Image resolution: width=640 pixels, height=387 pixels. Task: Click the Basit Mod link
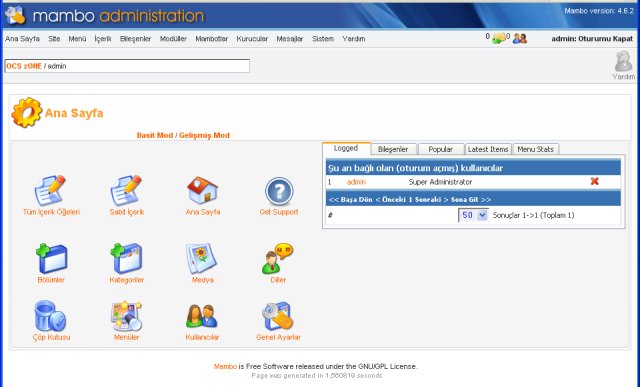[155, 135]
